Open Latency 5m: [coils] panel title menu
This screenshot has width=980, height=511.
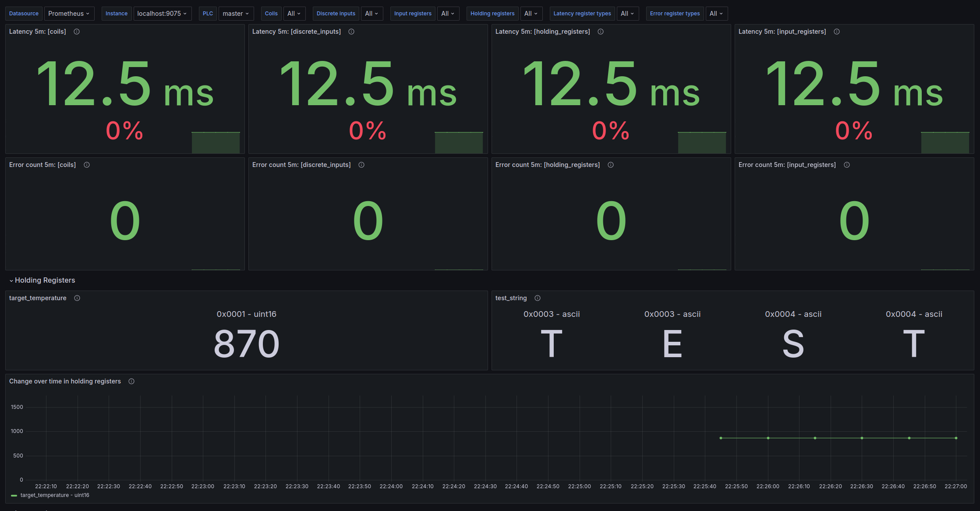[38, 32]
